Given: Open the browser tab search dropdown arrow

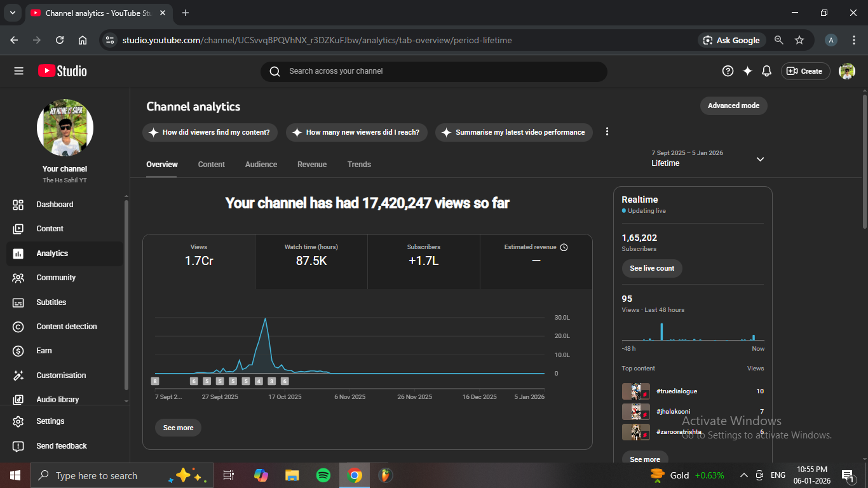Looking at the screenshot, I should point(12,13).
